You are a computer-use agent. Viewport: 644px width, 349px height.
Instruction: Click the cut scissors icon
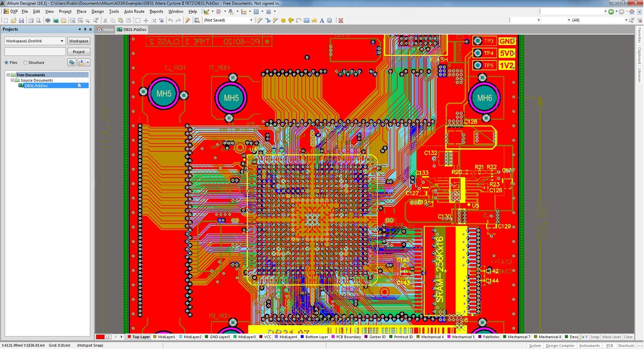[105, 20]
